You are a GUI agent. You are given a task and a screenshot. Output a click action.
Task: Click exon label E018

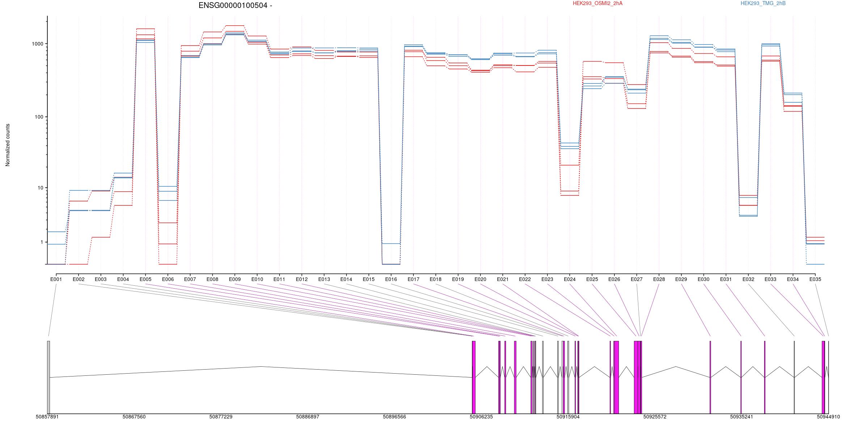coord(435,279)
